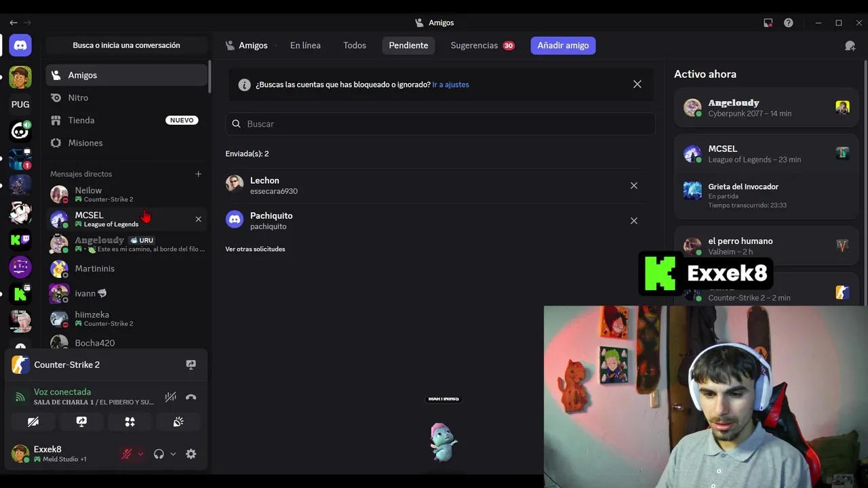Viewport: 868px width, 488px height.
Task: Open the cartoon man avatar server
Action: click(x=20, y=77)
